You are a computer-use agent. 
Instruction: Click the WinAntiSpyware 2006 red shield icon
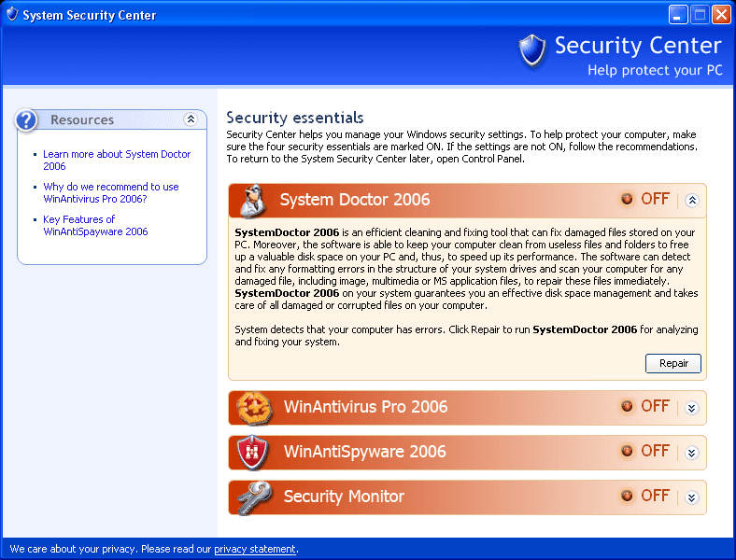[x=252, y=452]
